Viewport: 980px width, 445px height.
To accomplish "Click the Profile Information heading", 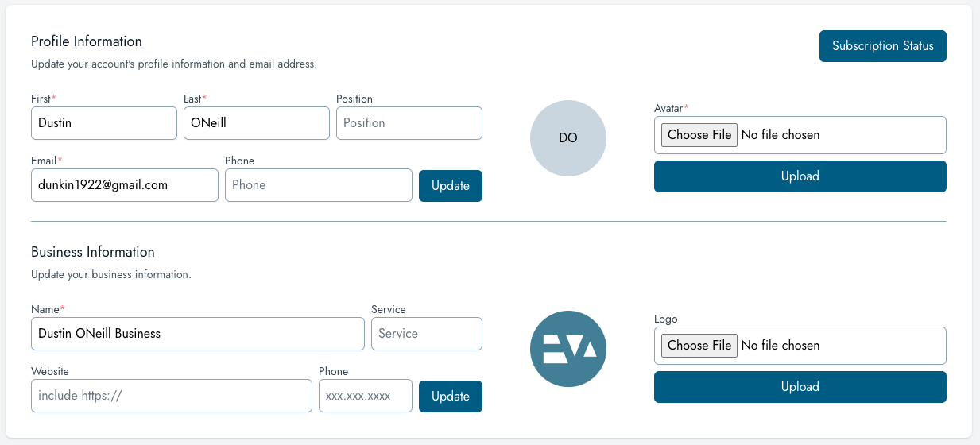I will pyautogui.click(x=87, y=41).
